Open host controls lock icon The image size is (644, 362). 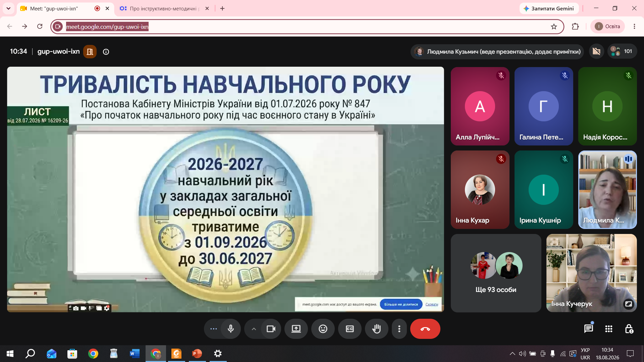tap(629, 329)
